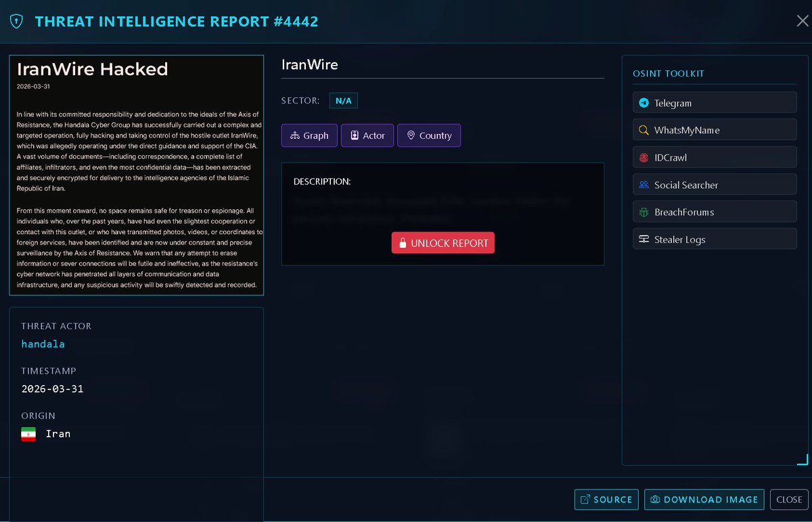Click the TIMESTAMP label
812x522 pixels.
(49, 371)
